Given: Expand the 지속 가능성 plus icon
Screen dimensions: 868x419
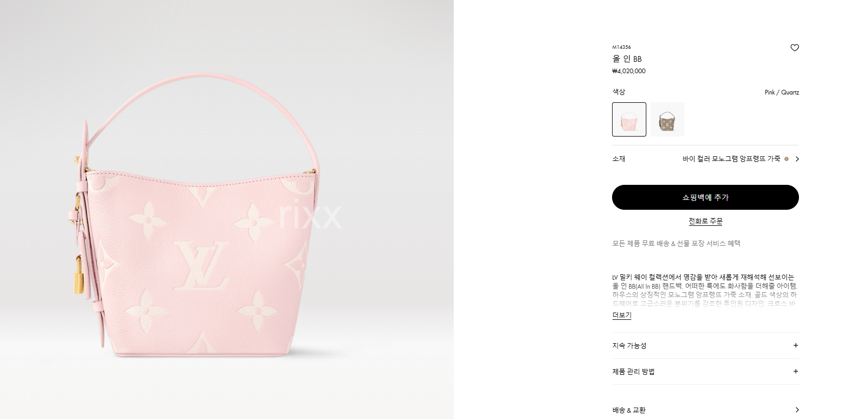Looking at the screenshot, I should (795, 345).
